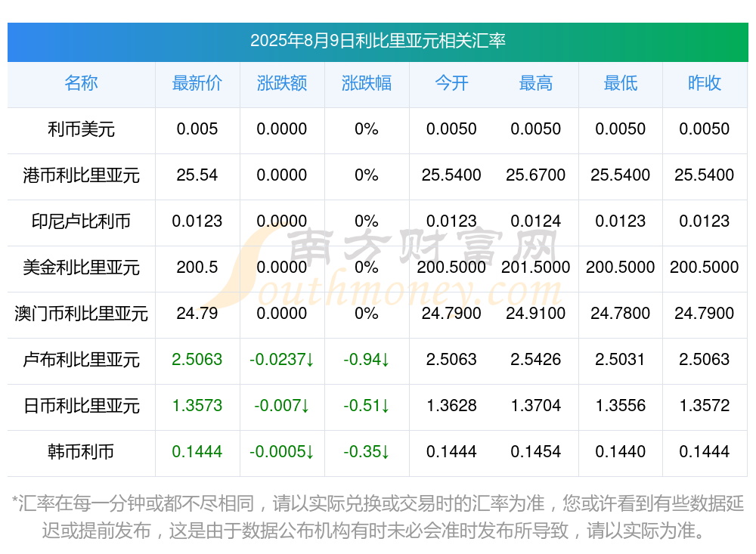Click the high value 1.3704
Screen dimensions: 756x554
536,406
